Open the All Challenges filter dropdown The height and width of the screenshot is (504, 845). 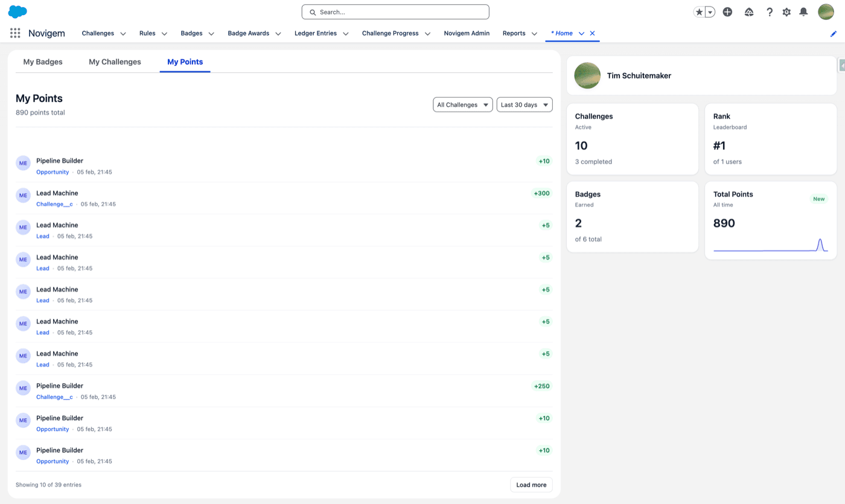click(463, 105)
